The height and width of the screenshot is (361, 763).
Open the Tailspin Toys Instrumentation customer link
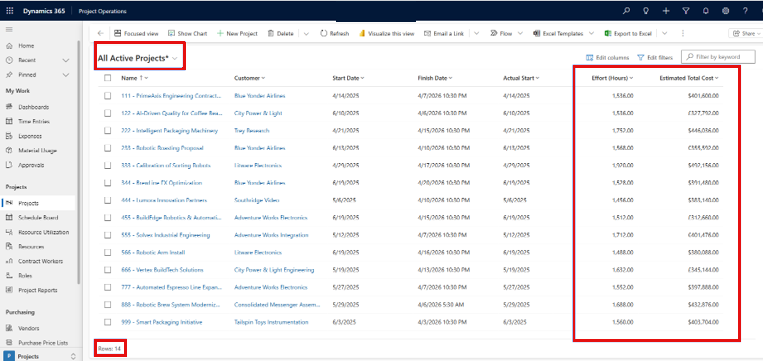click(x=271, y=322)
